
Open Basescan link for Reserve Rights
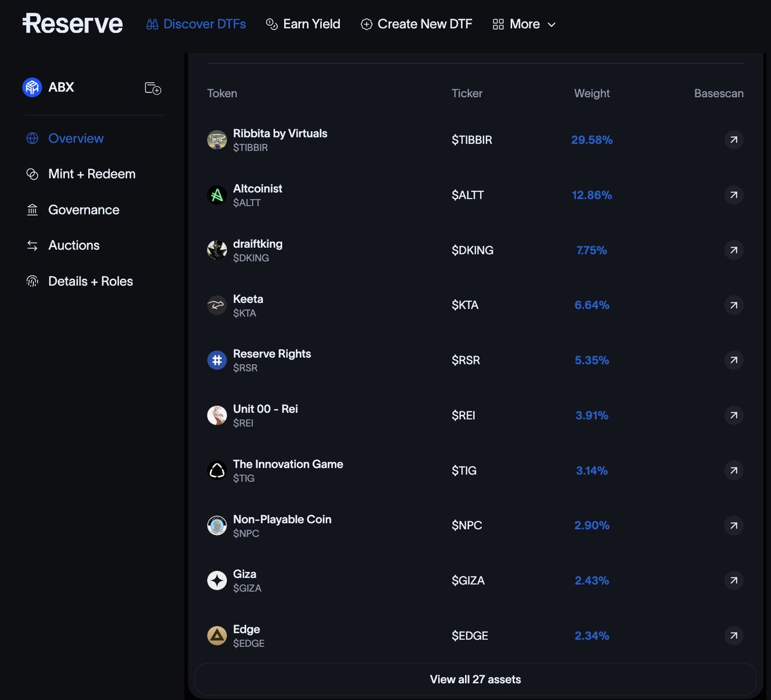pyautogui.click(x=734, y=360)
